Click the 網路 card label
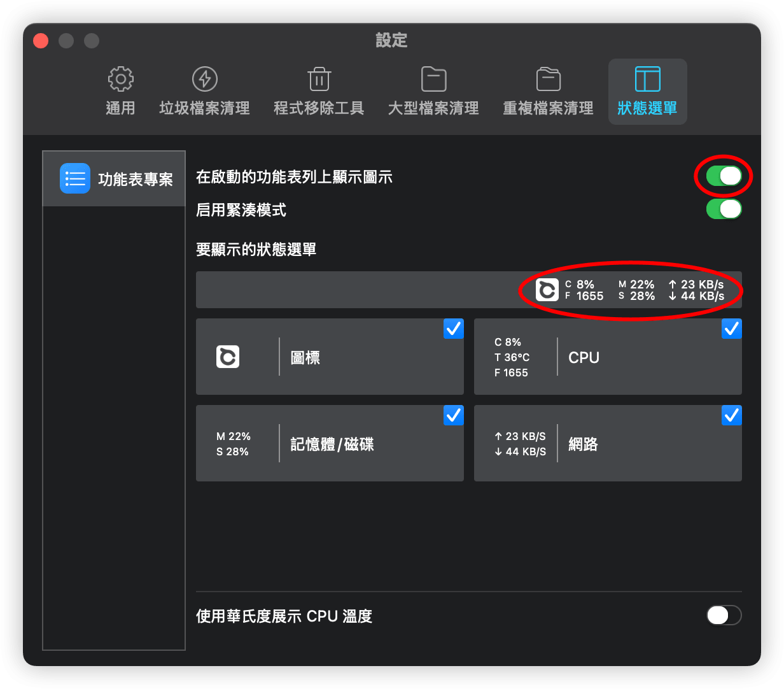Image resolution: width=784 pixels, height=689 pixels. pos(583,444)
